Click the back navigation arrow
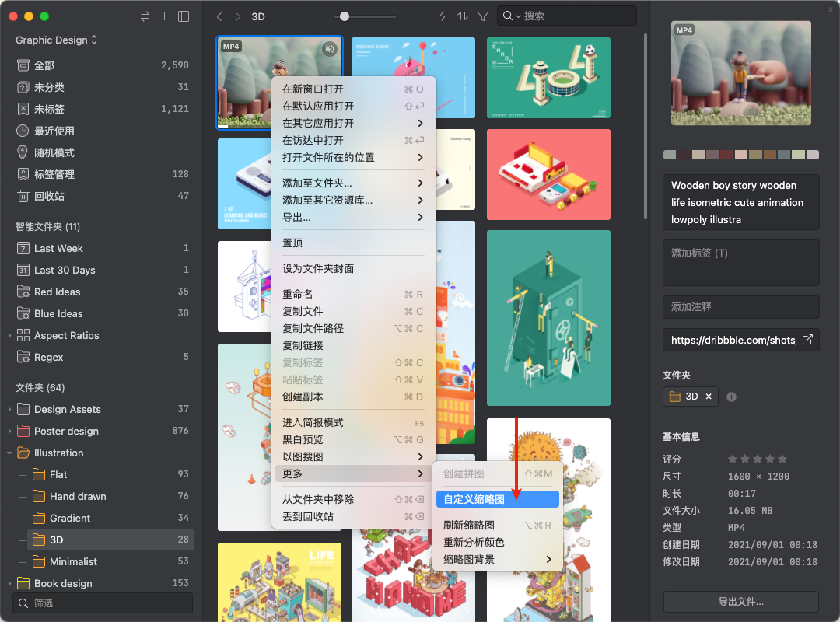Viewport: 840px width, 622px height. point(219,16)
